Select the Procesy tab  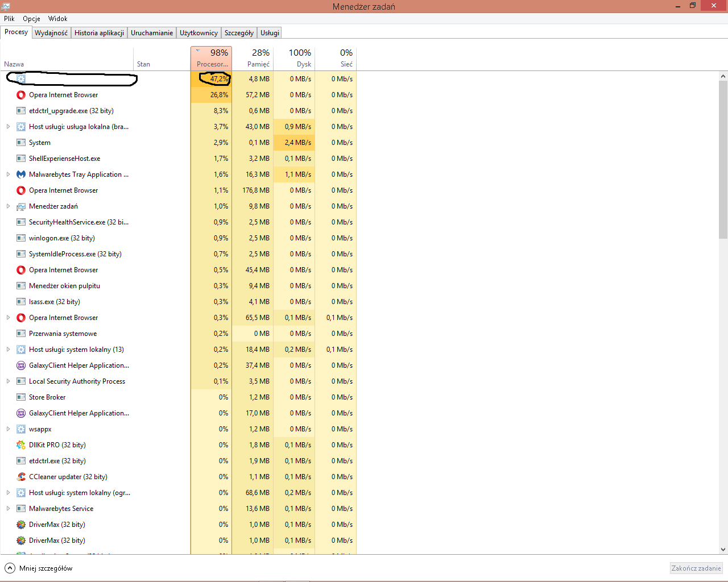point(16,32)
